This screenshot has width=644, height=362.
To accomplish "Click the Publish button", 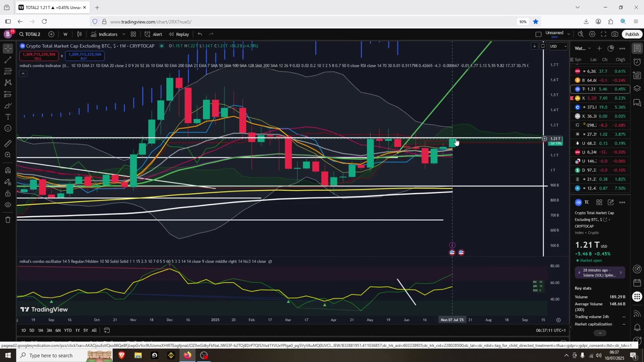I will [x=632, y=34].
